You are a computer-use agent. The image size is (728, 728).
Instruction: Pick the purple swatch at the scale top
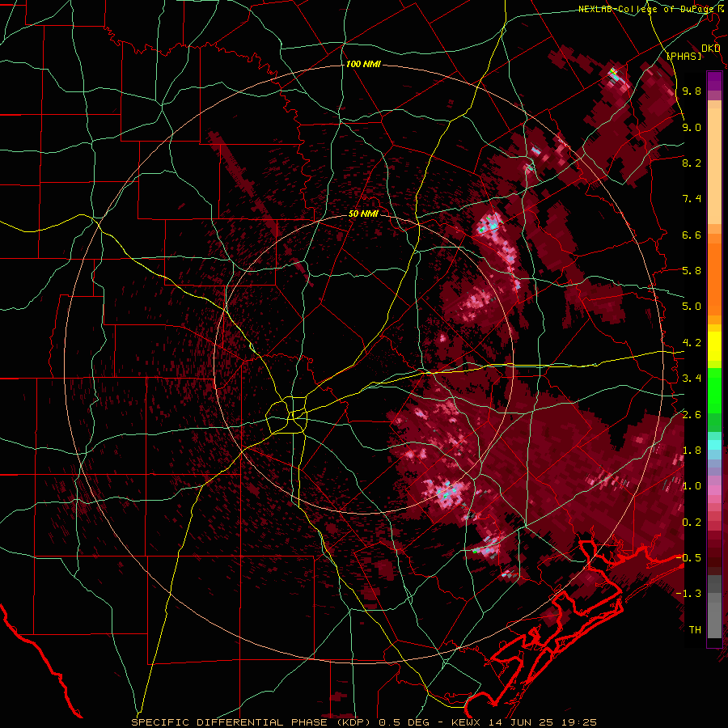pos(714,81)
